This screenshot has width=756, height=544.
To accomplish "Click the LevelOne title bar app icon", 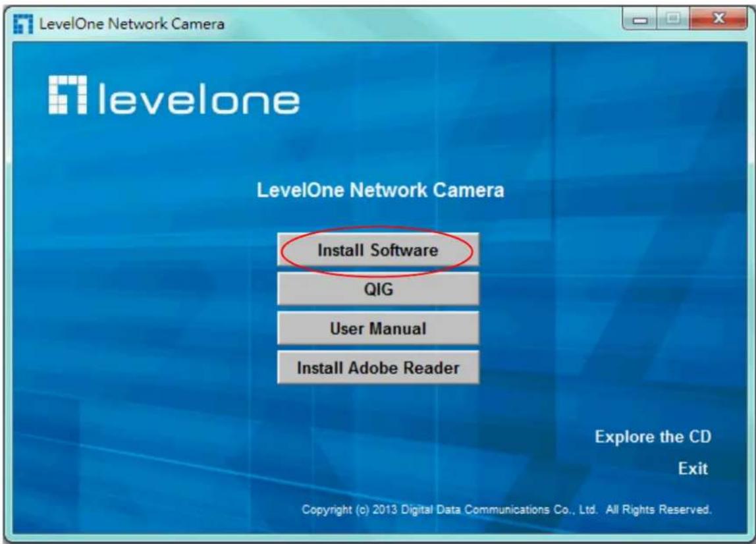I will (23, 24).
